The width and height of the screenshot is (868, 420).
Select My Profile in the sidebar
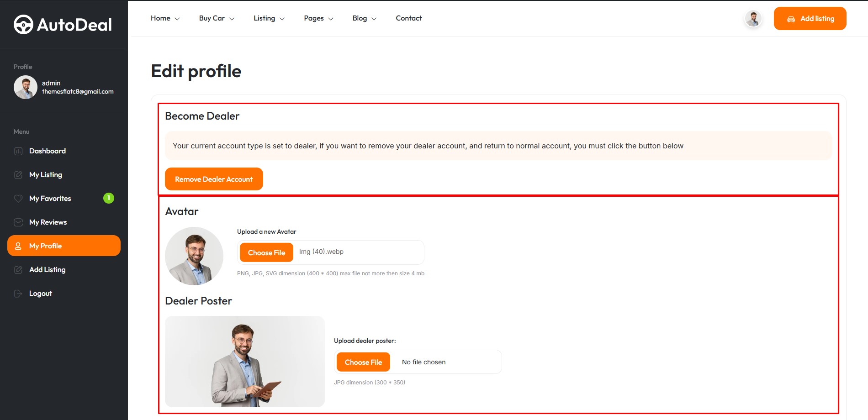[64, 246]
